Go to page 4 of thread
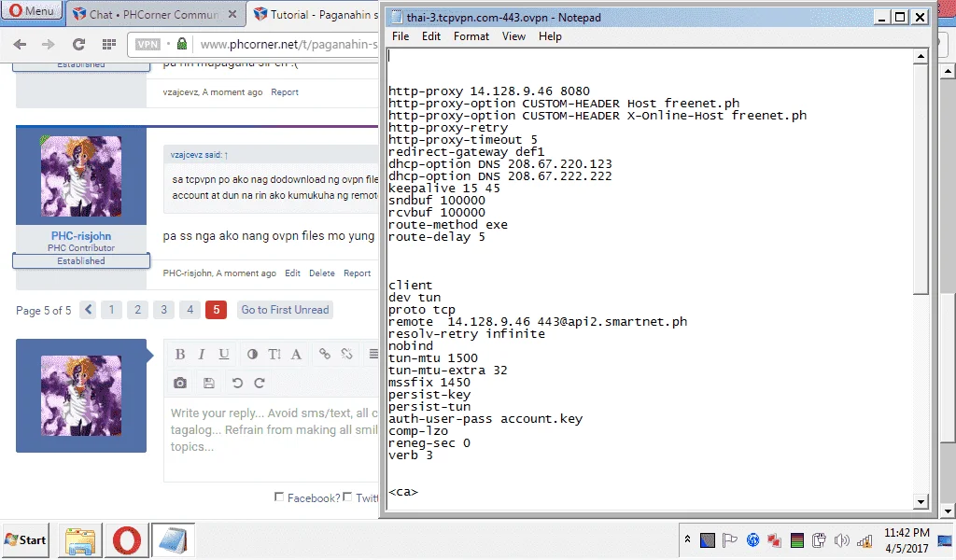This screenshot has height=560, width=956. [x=190, y=310]
